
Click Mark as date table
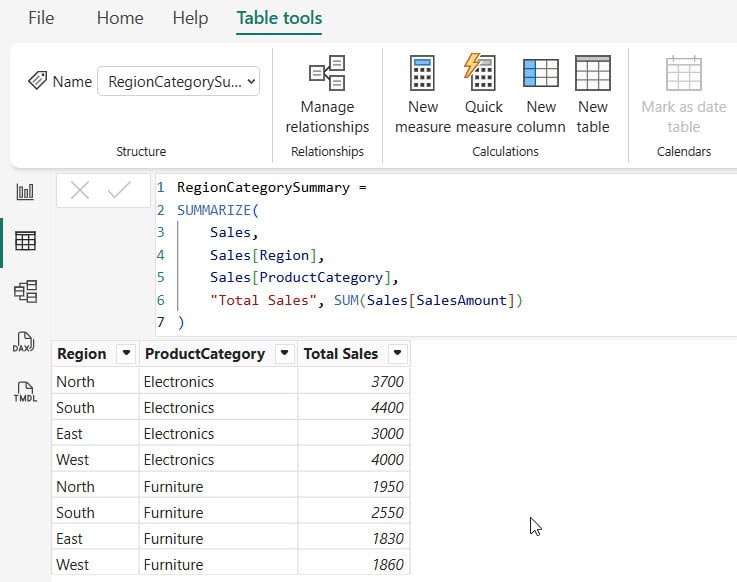coord(683,95)
